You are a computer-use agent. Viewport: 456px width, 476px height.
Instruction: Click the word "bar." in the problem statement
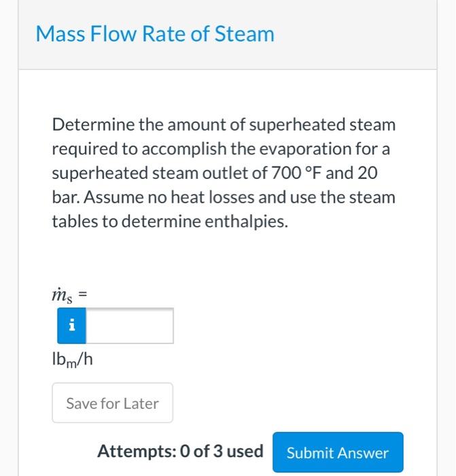(65, 198)
